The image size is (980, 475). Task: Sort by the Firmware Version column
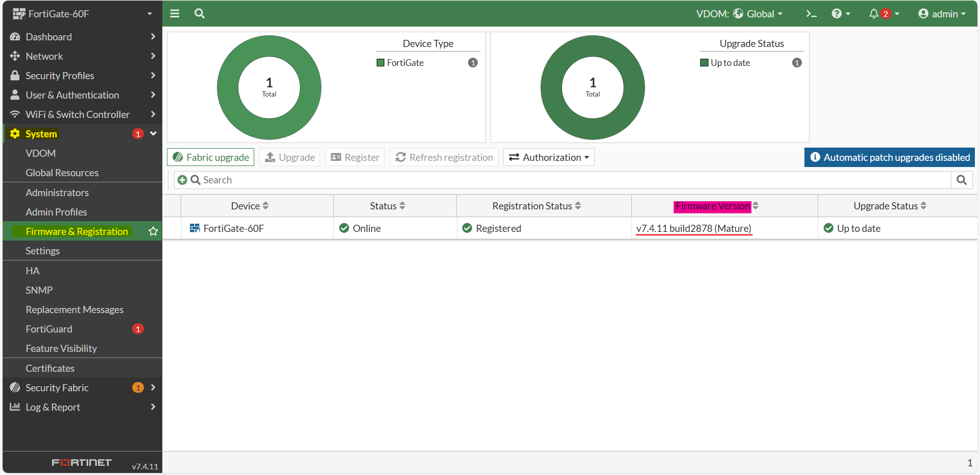(x=725, y=206)
